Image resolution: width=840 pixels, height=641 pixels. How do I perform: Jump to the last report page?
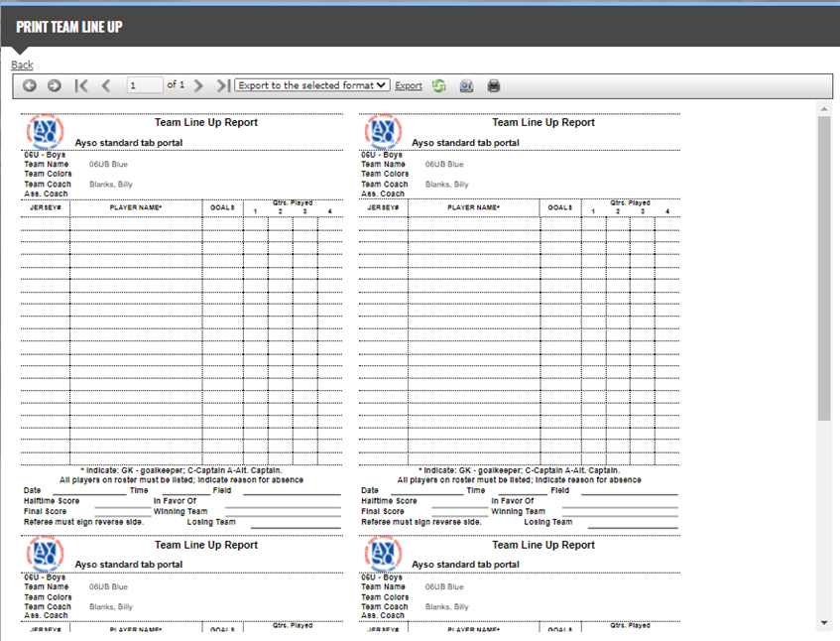click(223, 86)
